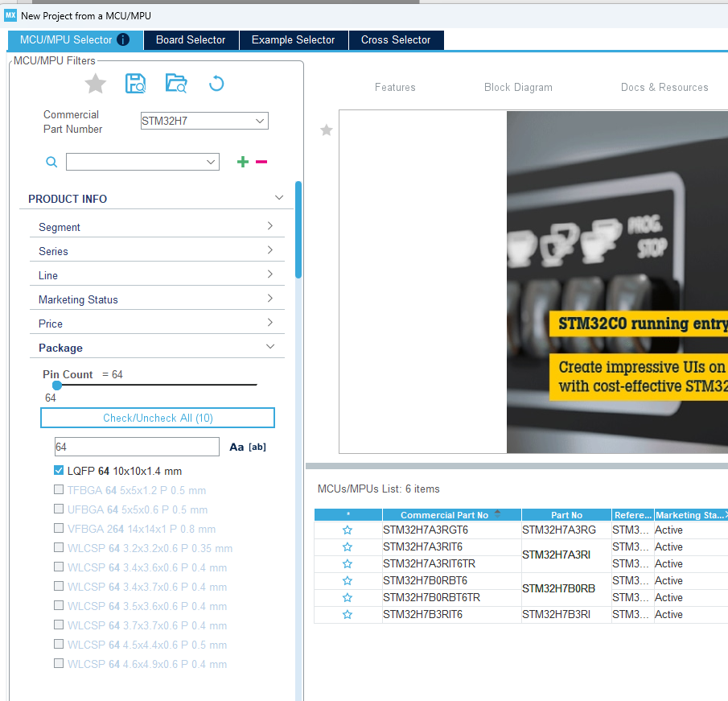Viewport: 728px width, 701px height.
Task: Check WLCSP 64 3.4x3.6x0.6 package
Action: (x=59, y=567)
